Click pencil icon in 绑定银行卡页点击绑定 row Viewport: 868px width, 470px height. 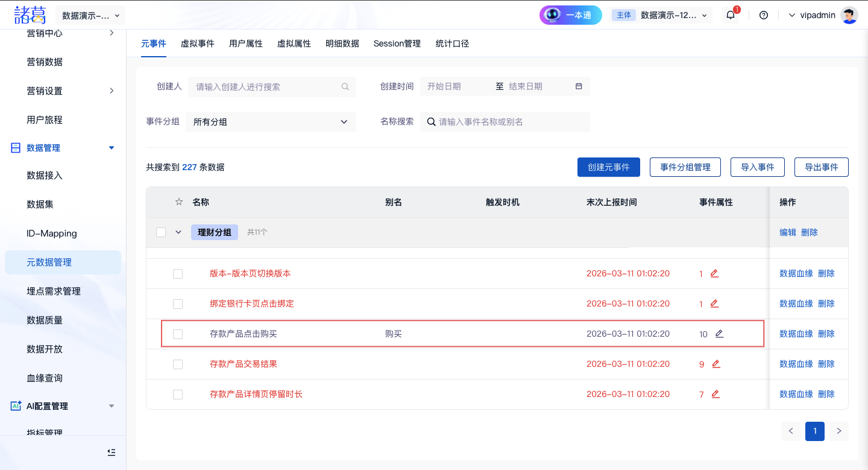[714, 303]
